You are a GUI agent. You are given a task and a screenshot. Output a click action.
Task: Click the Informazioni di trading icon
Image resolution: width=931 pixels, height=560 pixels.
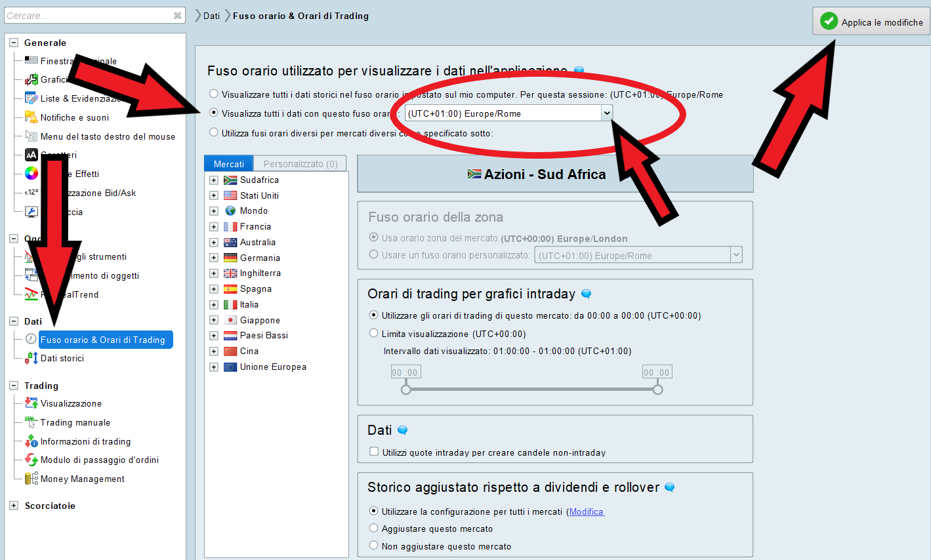click(31, 441)
